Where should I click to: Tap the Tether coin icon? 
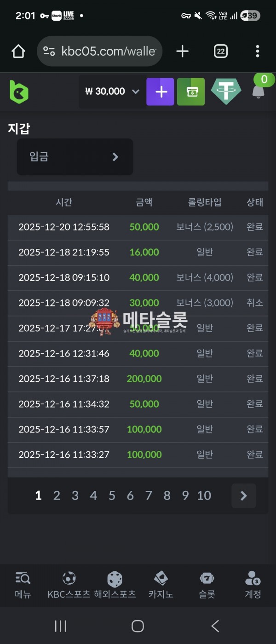click(226, 92)
